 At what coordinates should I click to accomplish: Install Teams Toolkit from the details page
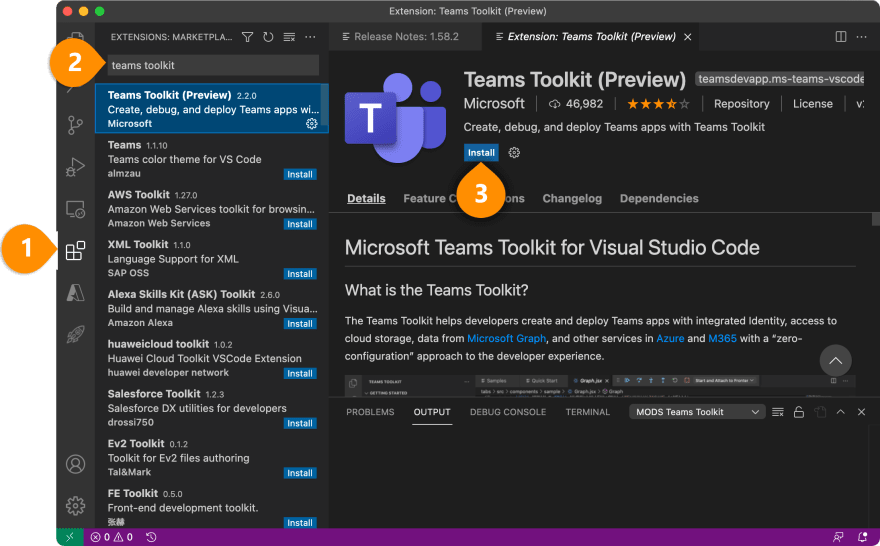click(x=481, y=153)
